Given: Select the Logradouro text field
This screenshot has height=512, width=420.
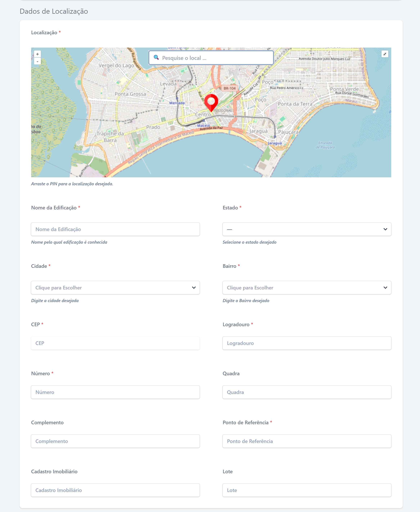Looking at the screenshot, I should pyautogui.click(x=307, y=343).
